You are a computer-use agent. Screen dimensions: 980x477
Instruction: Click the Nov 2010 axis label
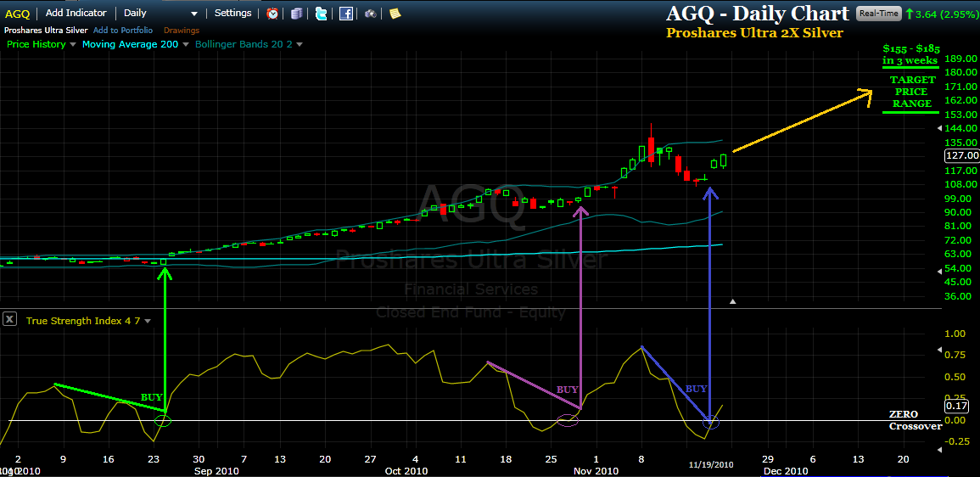[x=597, y=471]
